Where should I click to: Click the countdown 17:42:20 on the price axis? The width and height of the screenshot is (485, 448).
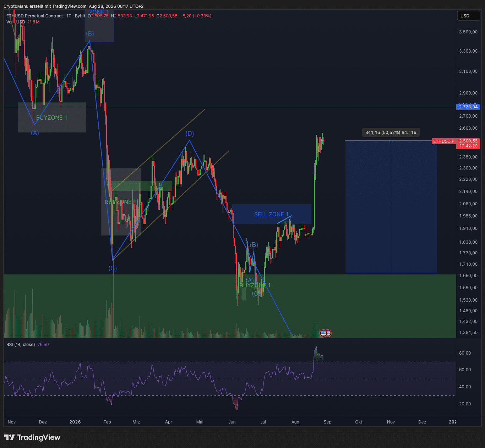468,146
